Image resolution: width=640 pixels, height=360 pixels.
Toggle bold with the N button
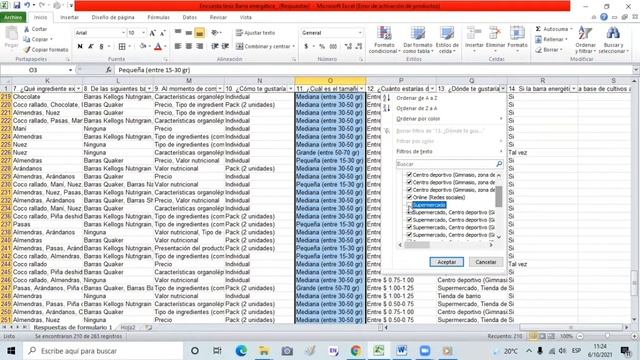tap(80, 47)
